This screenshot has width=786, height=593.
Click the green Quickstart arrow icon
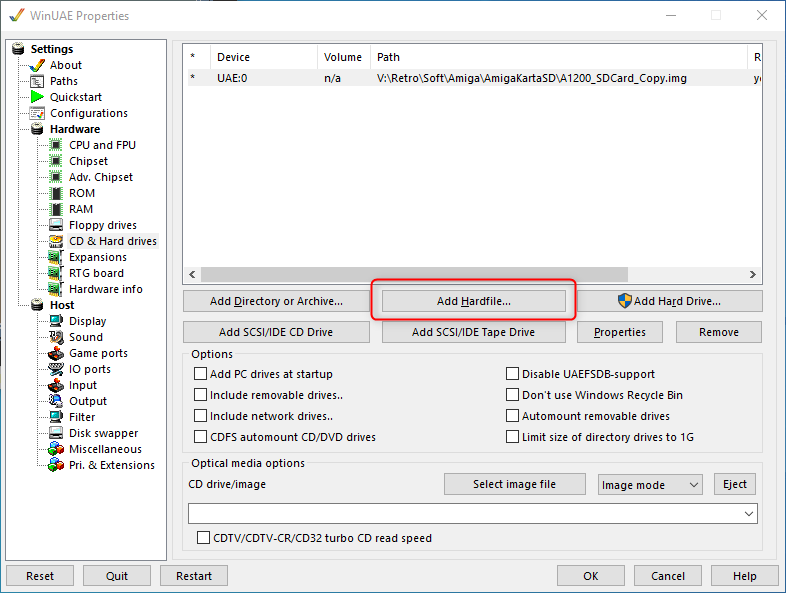click(x=37, y=97)
